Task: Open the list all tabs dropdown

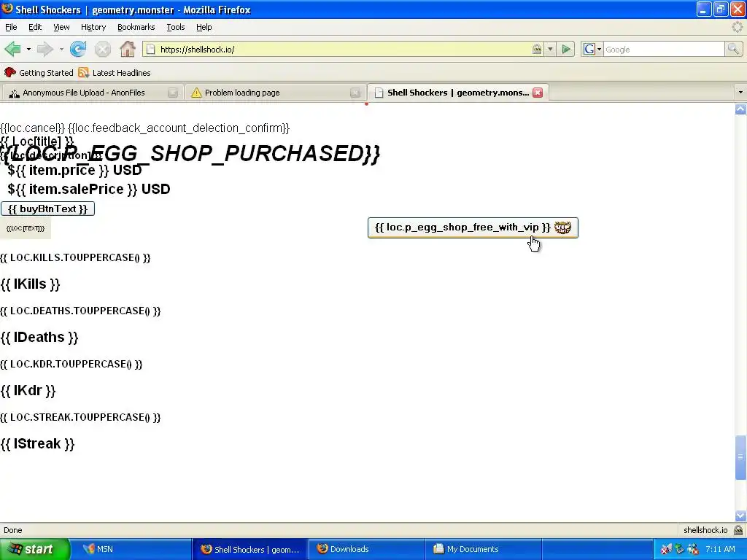Action: (x=740, y=93)
